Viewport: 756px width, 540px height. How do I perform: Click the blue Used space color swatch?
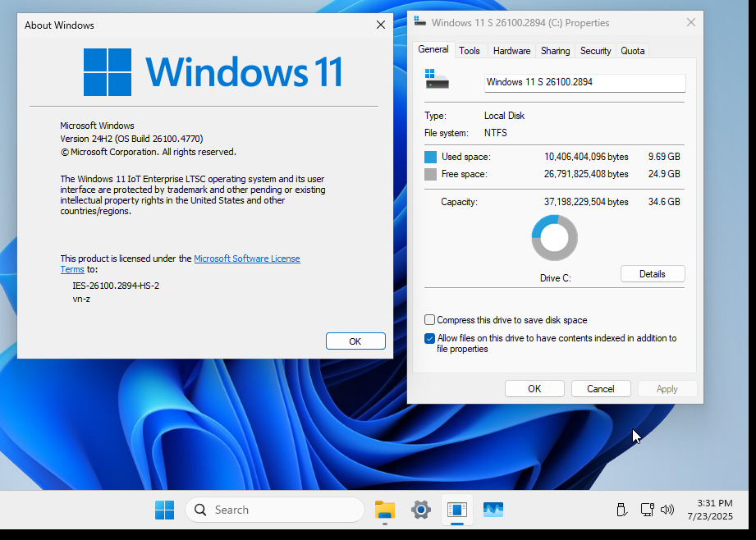[x=430, y=157]
